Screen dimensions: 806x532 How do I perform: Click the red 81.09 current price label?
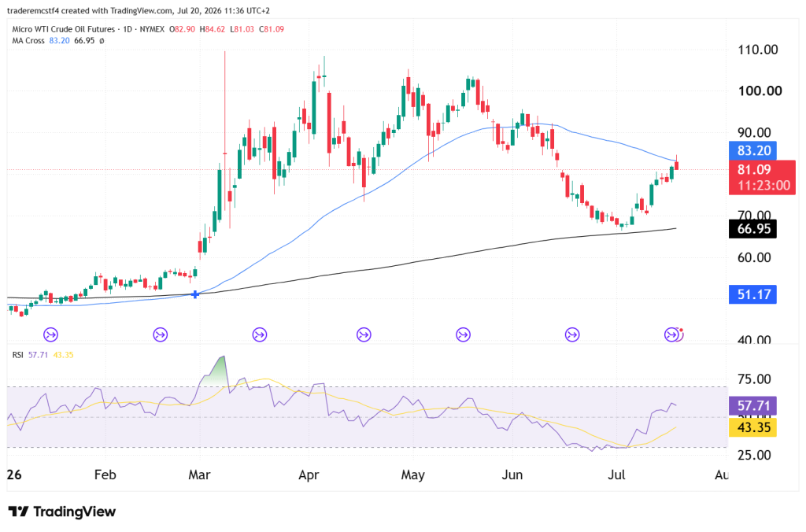click(754, 169)
